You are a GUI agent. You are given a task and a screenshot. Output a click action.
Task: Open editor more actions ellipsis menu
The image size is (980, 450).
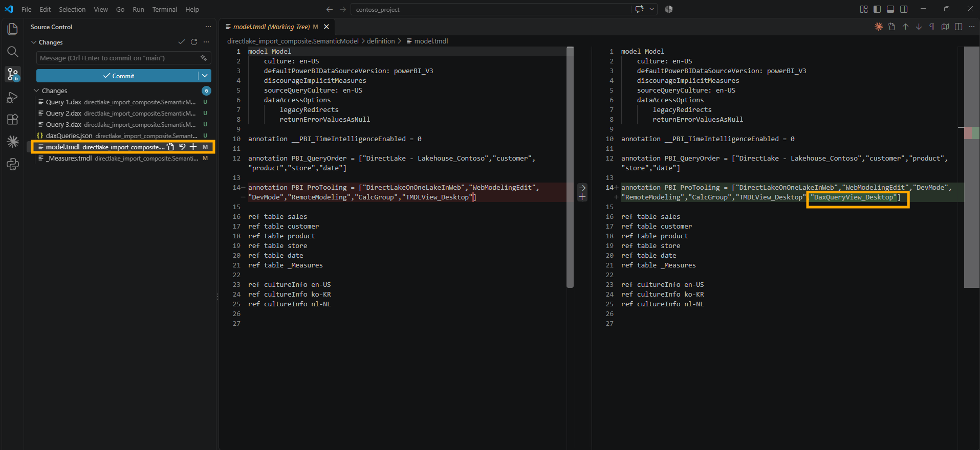(972, 27)
